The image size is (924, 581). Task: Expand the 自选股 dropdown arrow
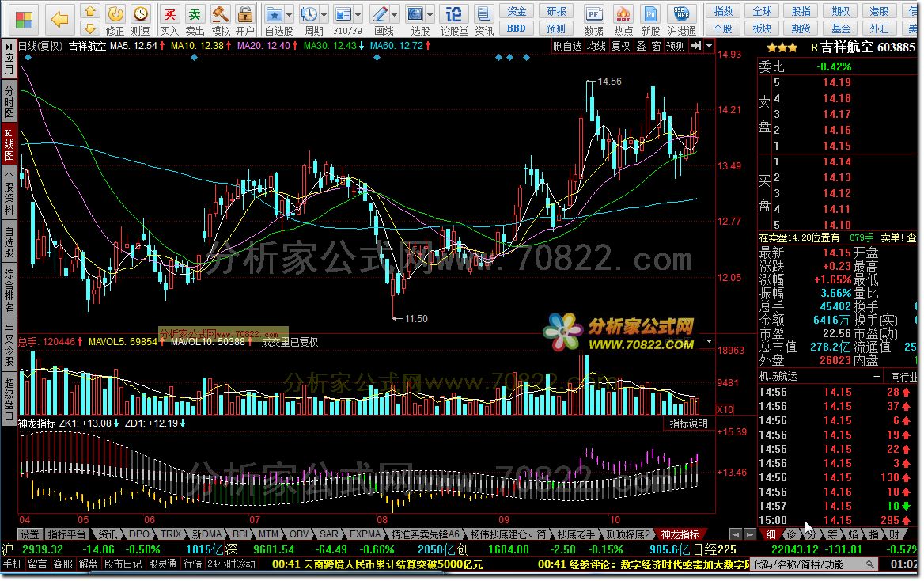[290, 15]
